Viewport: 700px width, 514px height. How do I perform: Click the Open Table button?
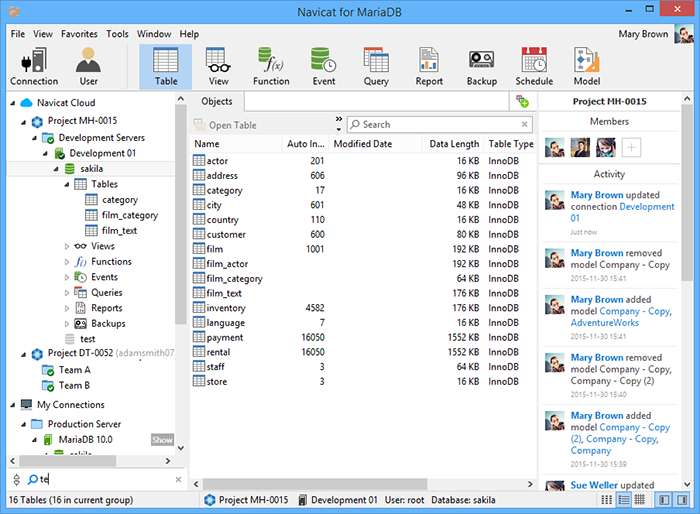[225, 125]
